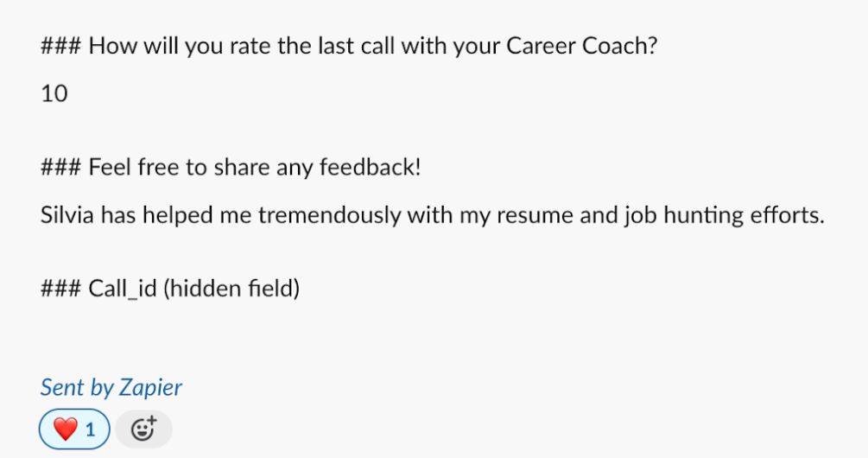Click the '###' before 'Call_id'

click(60, 288)
